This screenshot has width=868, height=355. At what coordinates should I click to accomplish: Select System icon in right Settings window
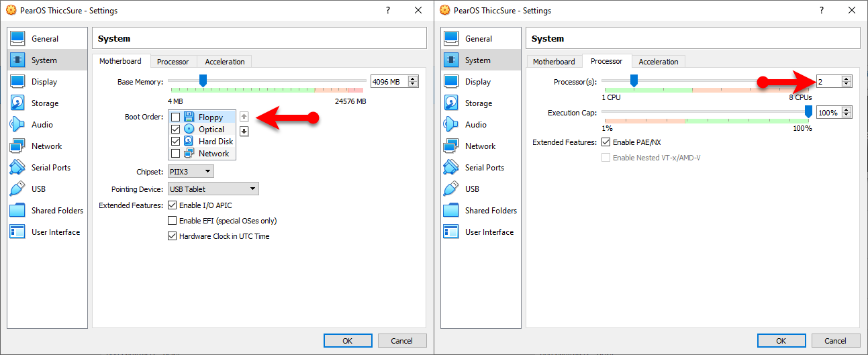tap(451, 60)
